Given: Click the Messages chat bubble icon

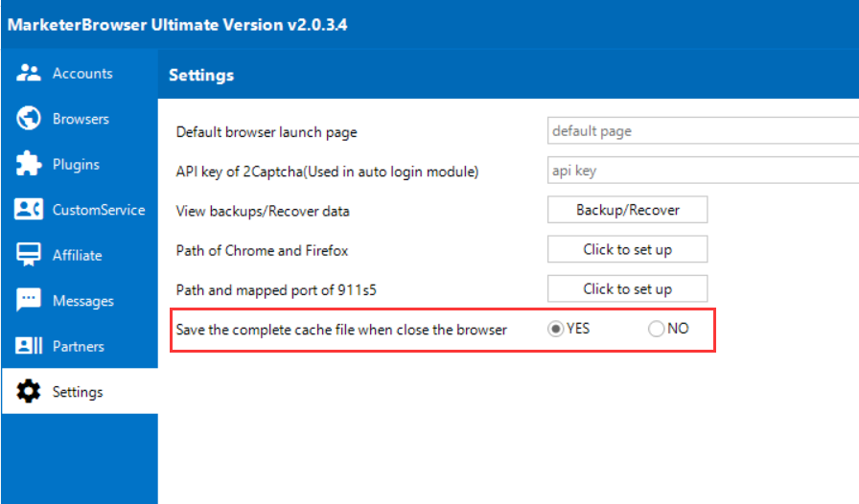Looking at the screenshot, I should pos(29,301).
